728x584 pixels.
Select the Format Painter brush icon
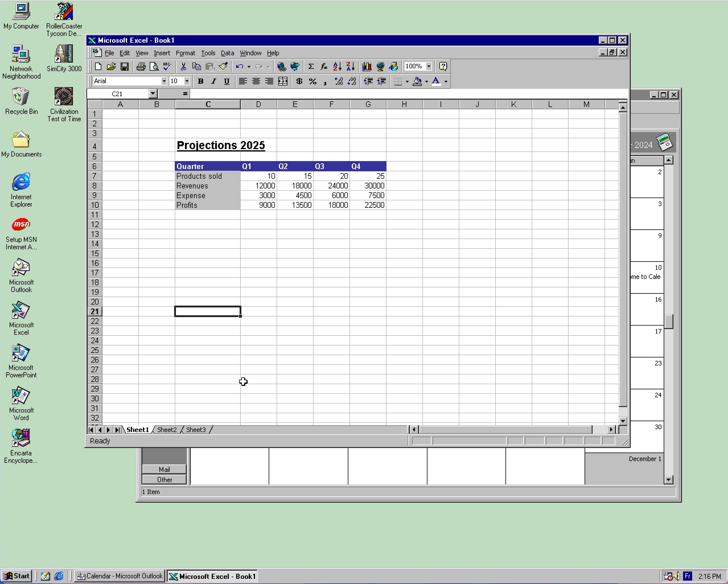[223, 67]
